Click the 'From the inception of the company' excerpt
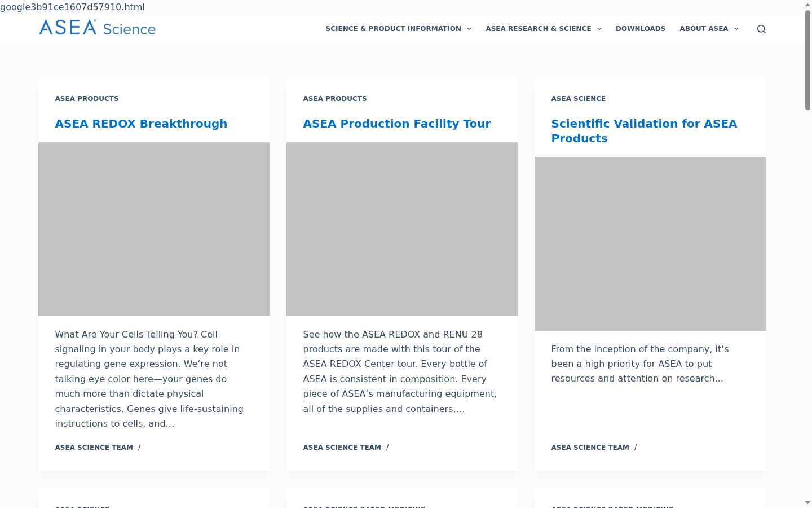Screen dimensions: 812x508 click(x=640, y=364)
